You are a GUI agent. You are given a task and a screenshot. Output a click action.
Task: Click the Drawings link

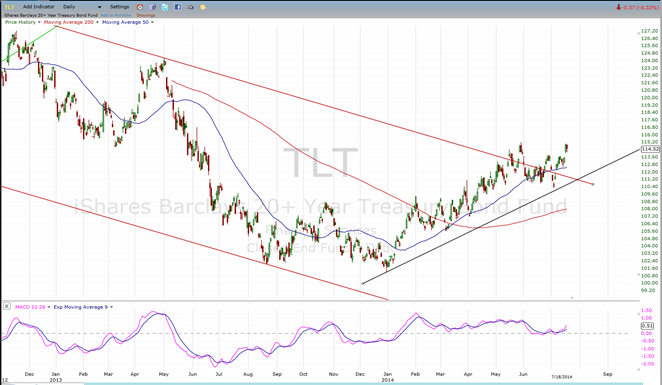[x=146, y=15]
